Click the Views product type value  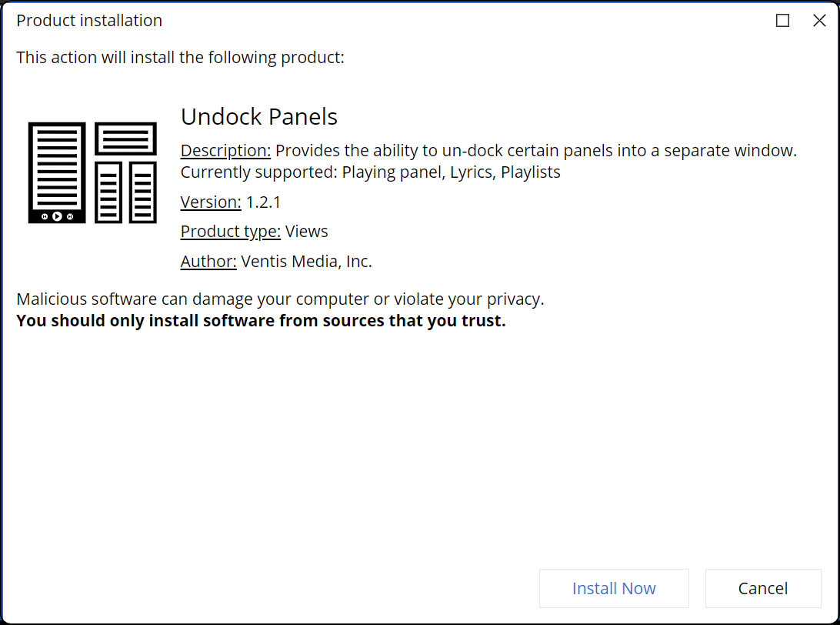pos(307,232)
